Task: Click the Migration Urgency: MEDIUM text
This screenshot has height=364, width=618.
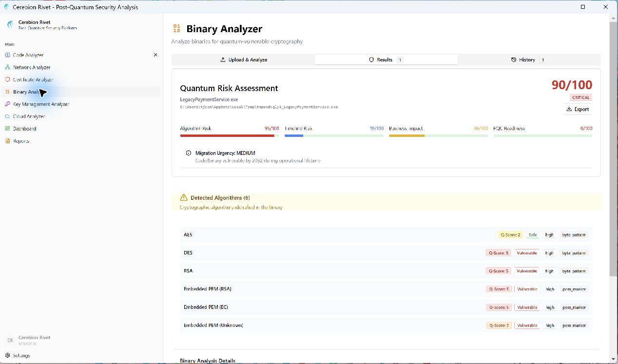Action: 225,153
